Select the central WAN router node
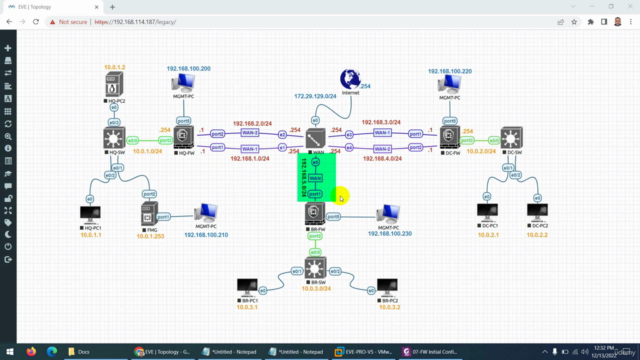The height and width of the screenshot is (360, 640). click(316, 139)
